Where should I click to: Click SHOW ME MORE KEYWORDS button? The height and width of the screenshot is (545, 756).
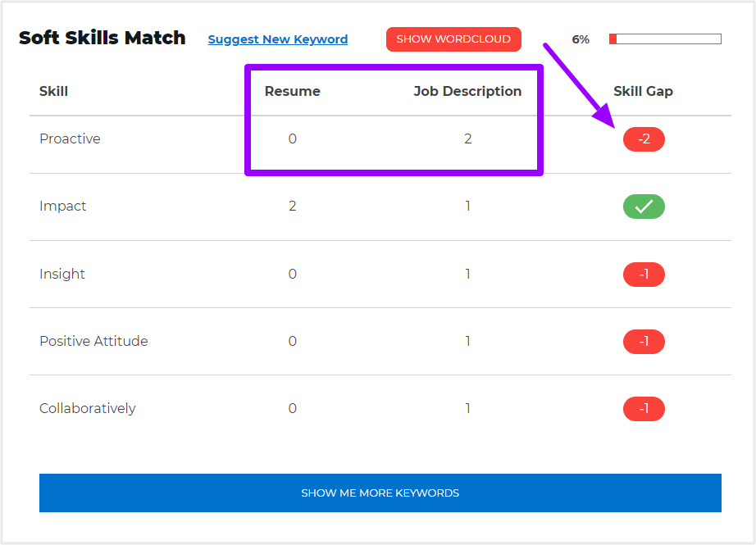point(380,493)
